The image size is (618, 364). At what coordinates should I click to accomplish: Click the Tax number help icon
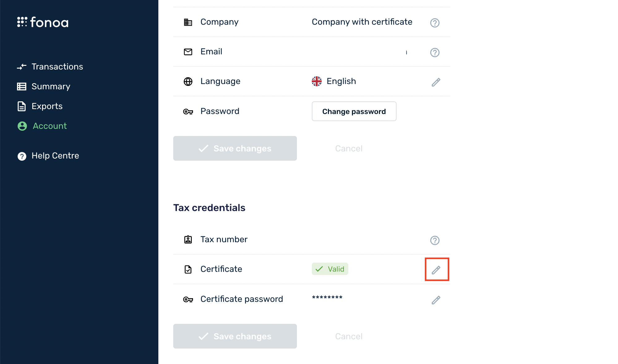[435, 240]
